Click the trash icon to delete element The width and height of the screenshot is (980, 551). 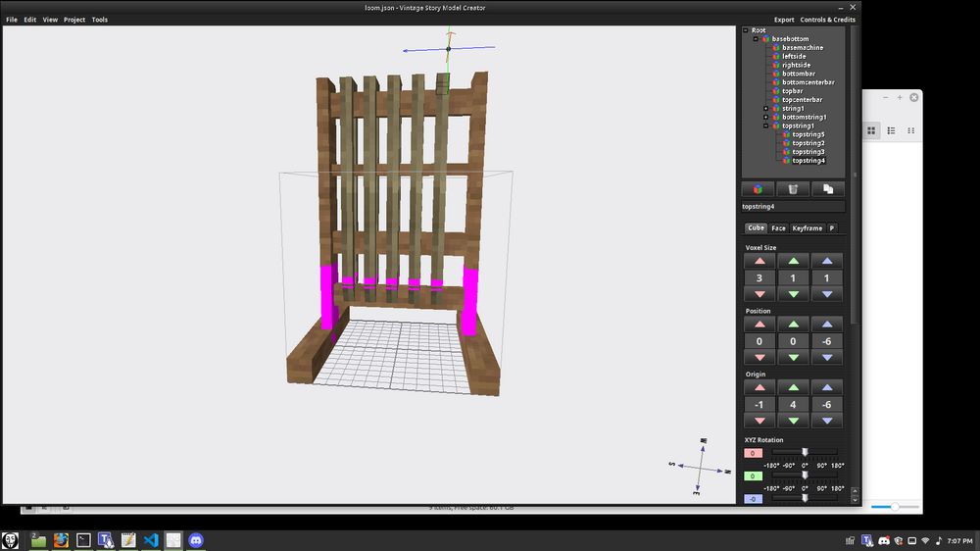point(793,188)
